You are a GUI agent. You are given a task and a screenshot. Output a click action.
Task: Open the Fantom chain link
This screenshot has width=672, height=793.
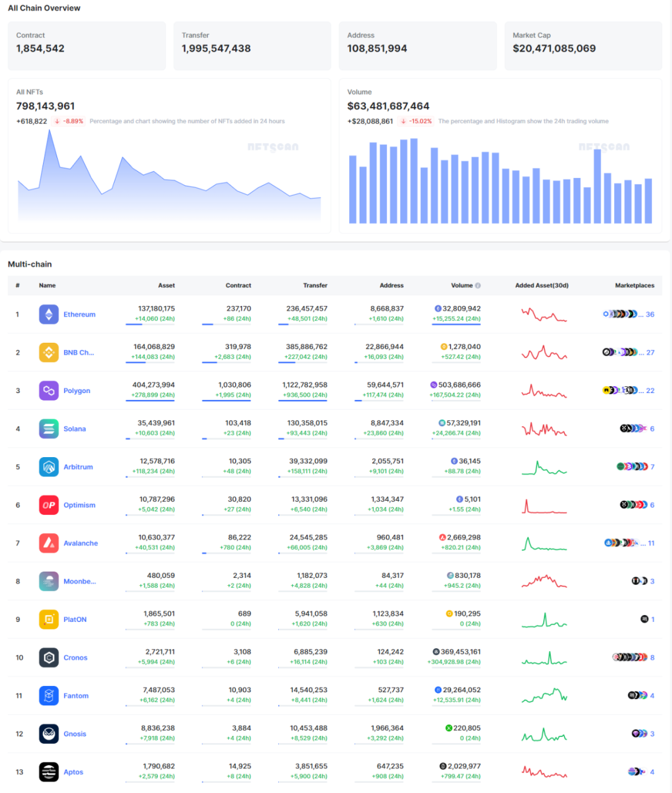[76, 696]
